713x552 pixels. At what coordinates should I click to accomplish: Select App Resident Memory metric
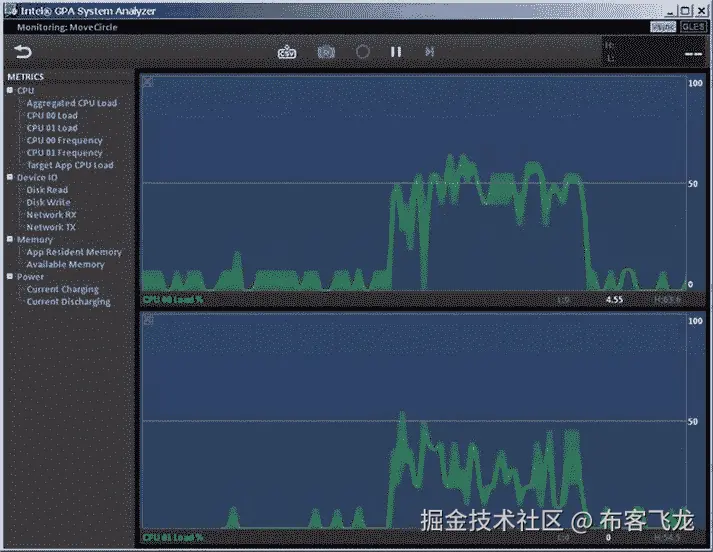pos(74,252)
